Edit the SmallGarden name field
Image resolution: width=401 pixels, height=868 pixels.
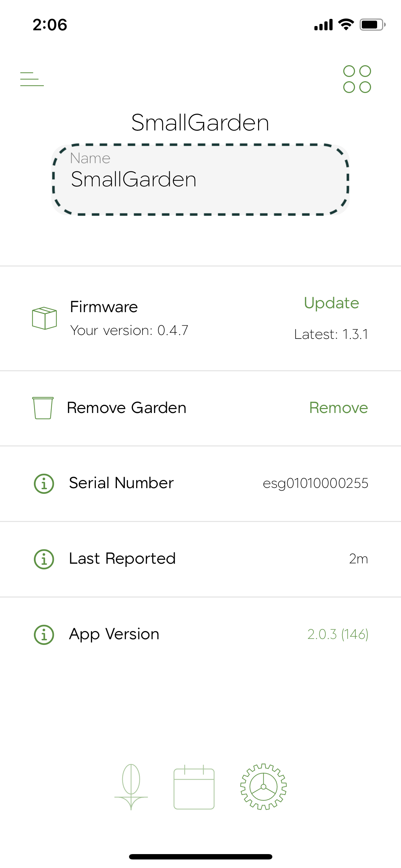coord(200,180)
